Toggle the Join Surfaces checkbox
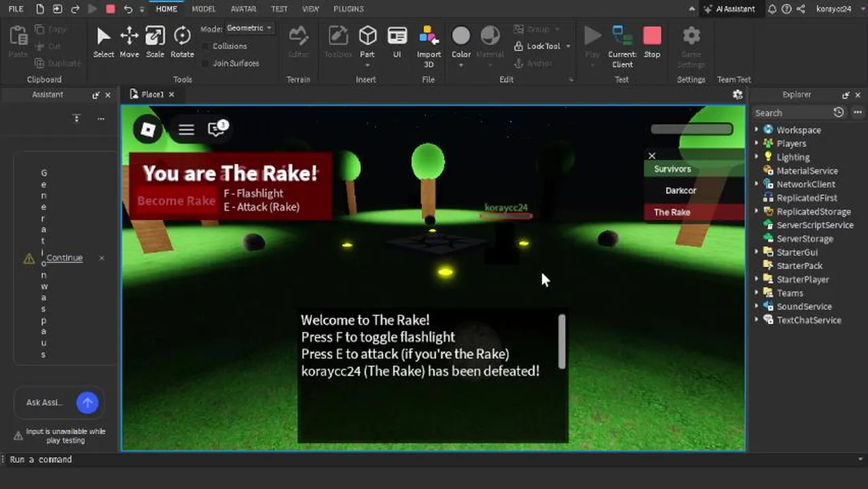The image size is (868, 489). (206, 63)
